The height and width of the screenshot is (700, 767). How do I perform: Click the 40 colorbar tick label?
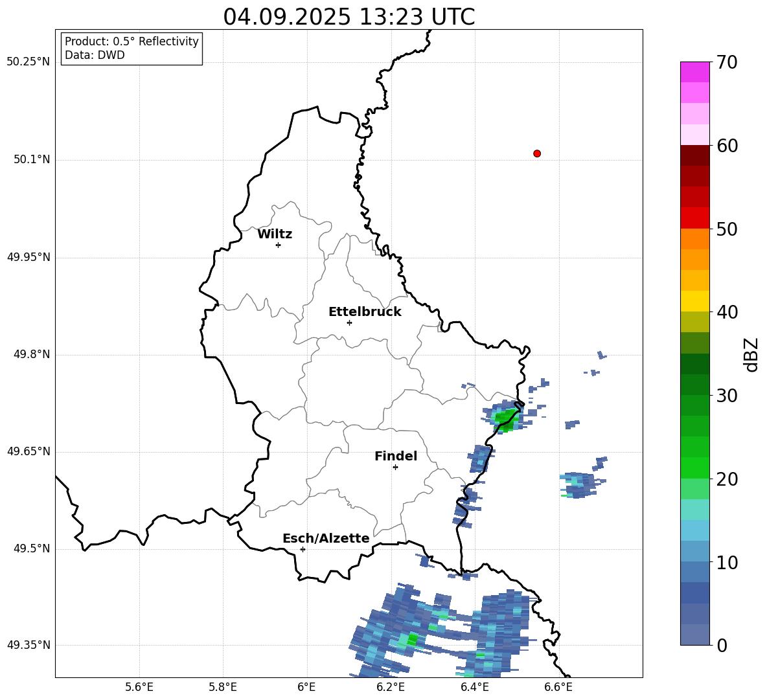727,312
